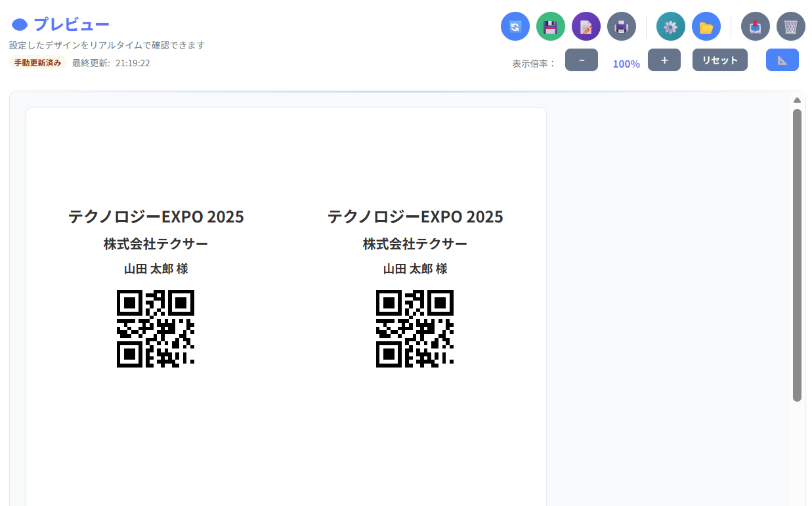Toggle the triangle ruler guide button
Screen dimensions: 812x506
(782, 60)
